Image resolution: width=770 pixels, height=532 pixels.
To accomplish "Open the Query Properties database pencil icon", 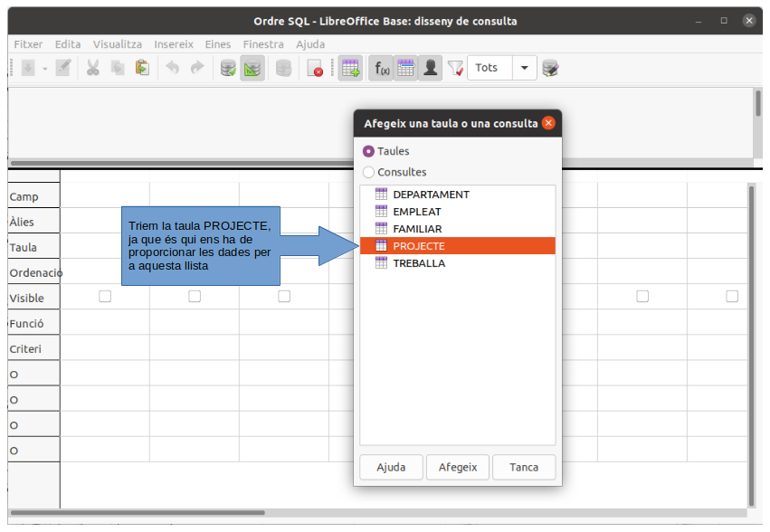I will [x=550, y=68].
